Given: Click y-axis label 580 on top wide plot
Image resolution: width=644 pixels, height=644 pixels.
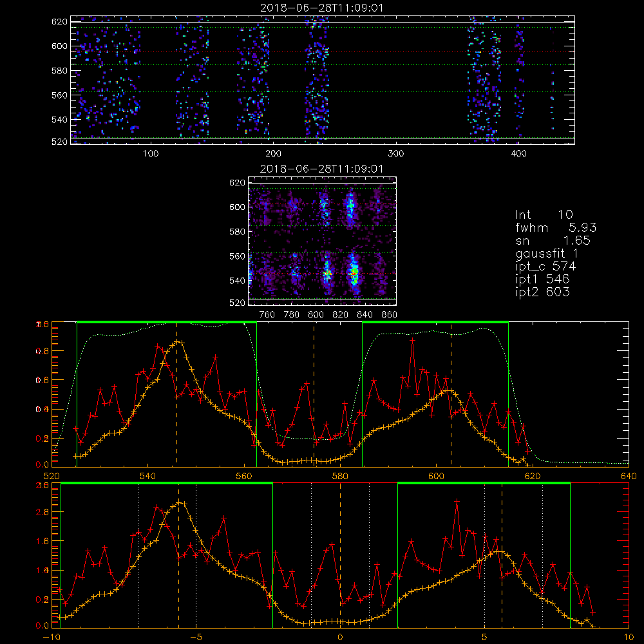Looking at the screenshot, I should [x=59, y=71].
